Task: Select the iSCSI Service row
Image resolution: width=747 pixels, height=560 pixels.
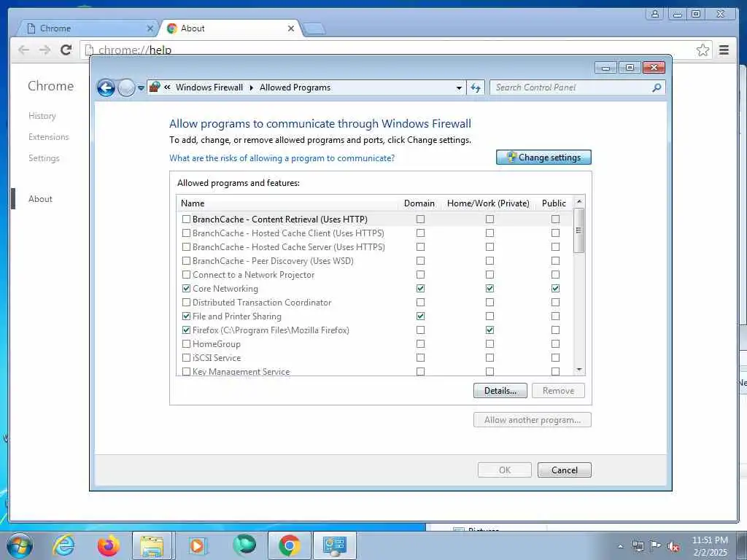Action: point(374,357)
